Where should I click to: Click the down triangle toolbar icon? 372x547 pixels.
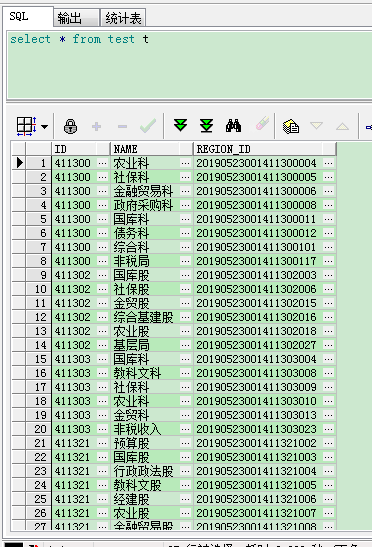(x=316, y=126)
